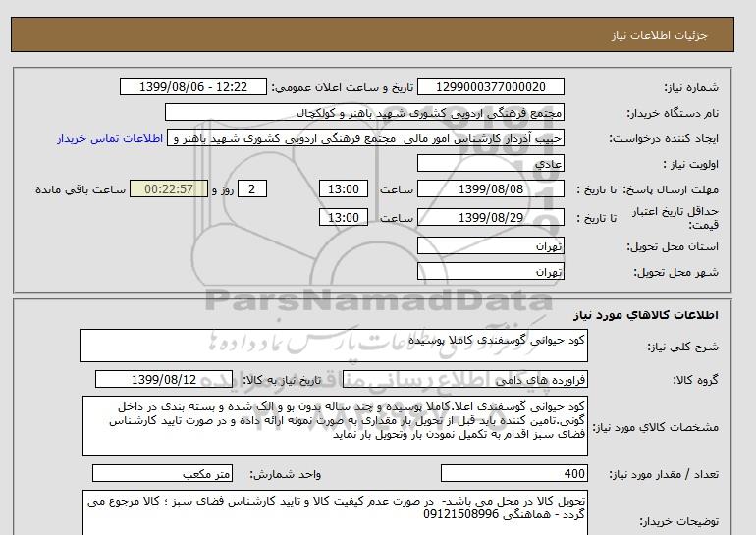Click the need date field 1399/08/12

pos(164,379)
